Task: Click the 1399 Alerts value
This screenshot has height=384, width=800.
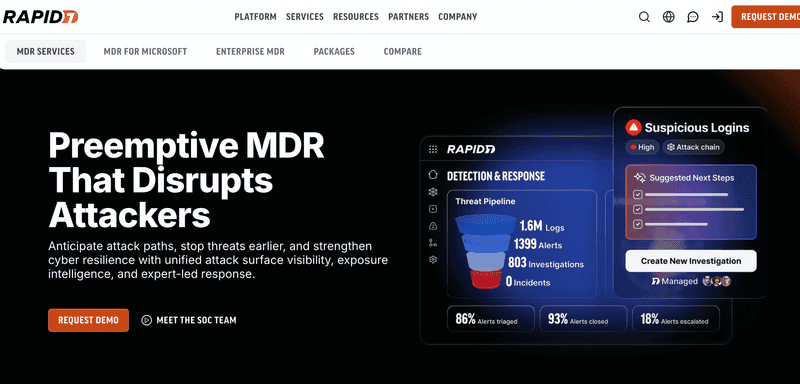Action: tap(538, 244)
